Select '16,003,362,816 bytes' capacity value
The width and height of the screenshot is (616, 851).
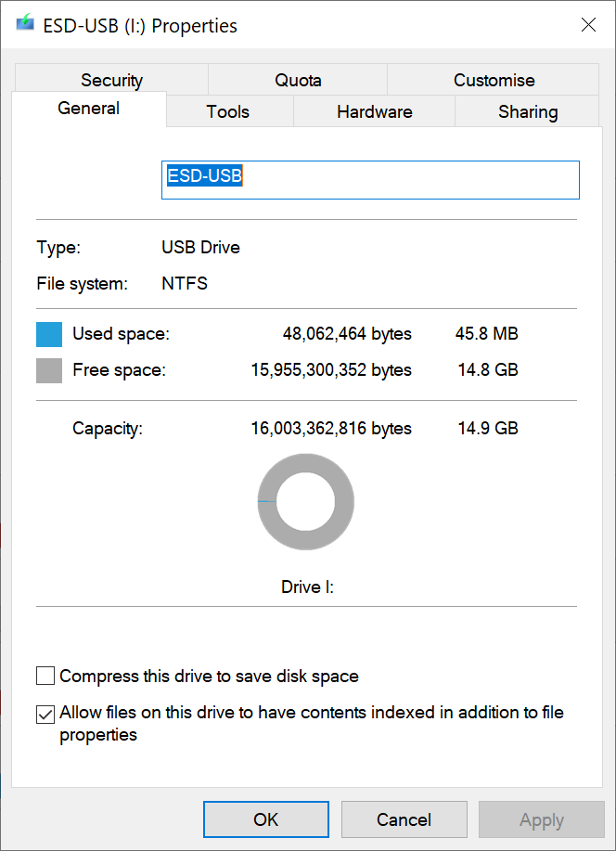[x=331, y=429]
